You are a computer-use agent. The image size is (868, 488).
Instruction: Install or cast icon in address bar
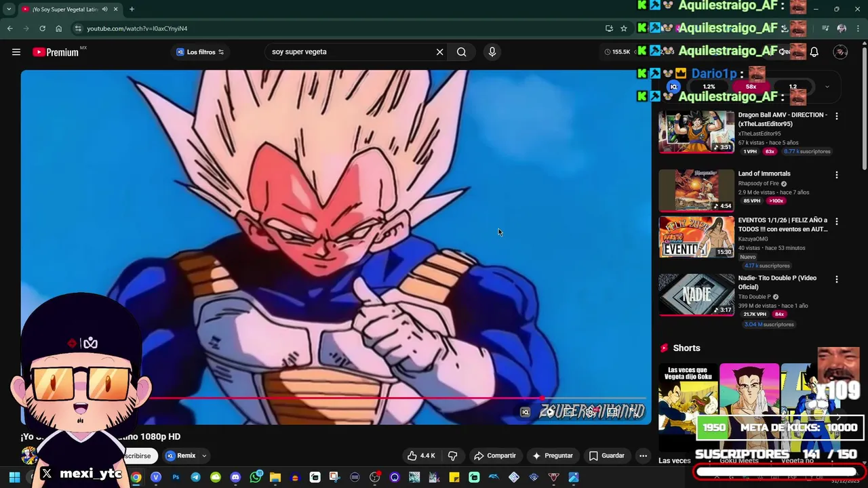(609, 28)
